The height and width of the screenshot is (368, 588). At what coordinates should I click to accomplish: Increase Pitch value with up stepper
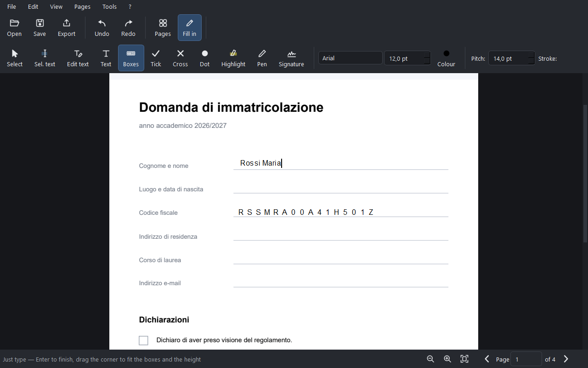click(531, 55)
